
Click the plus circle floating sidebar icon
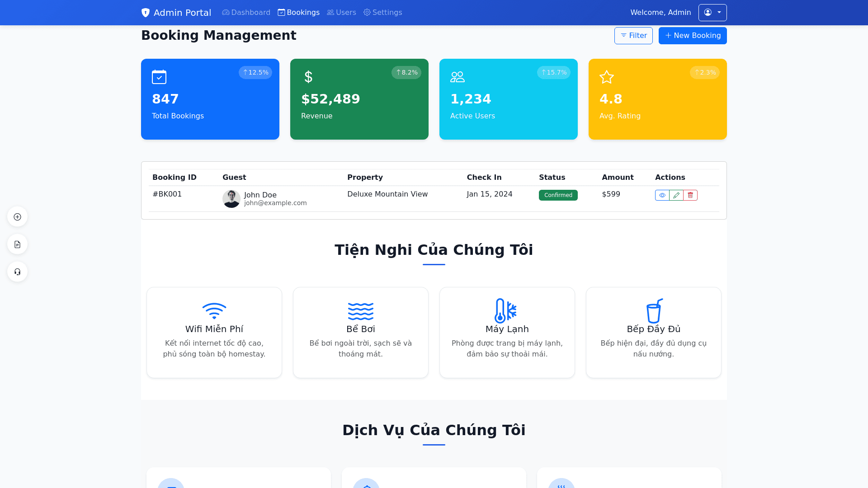tap(17, 217)
